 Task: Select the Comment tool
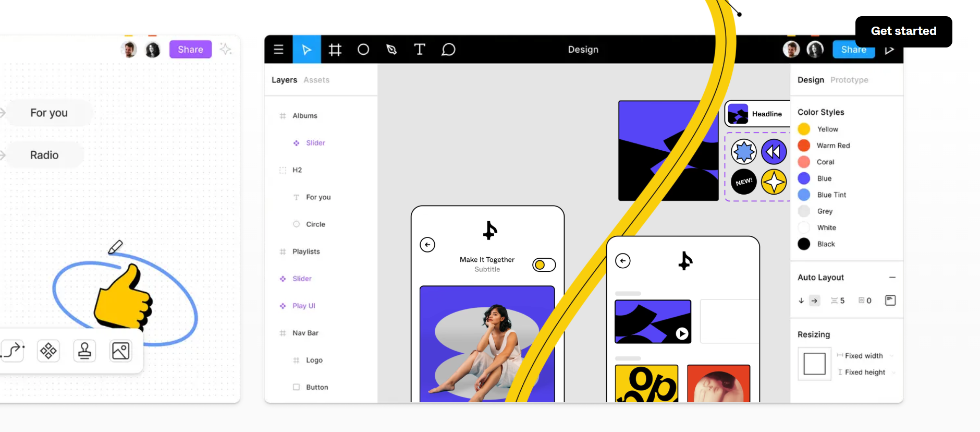[448, 50]
